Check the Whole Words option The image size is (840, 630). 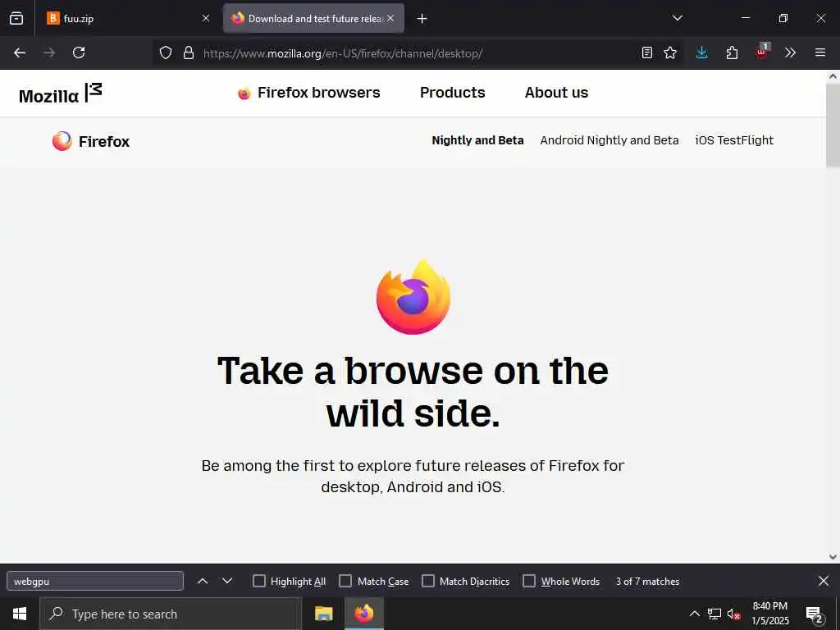(529, 582)
